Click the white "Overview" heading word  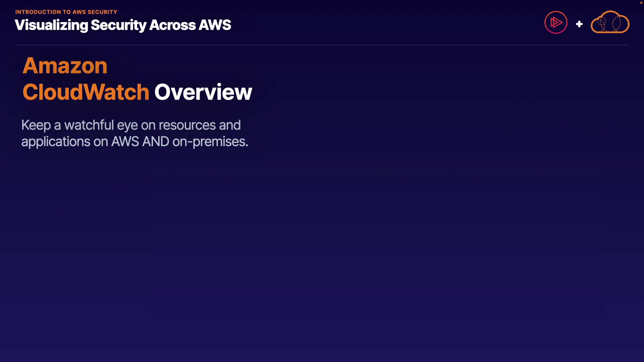[x=203, y=92]
